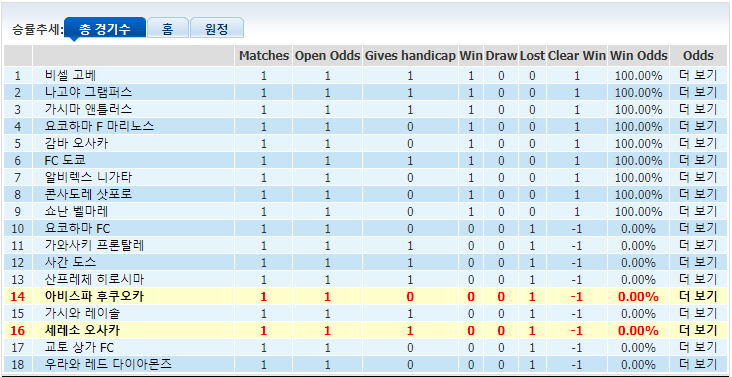Open 더 보기 for 요코하마 FC
The width and height of the screenshot is (732, 377).
[x=698, y=229]
